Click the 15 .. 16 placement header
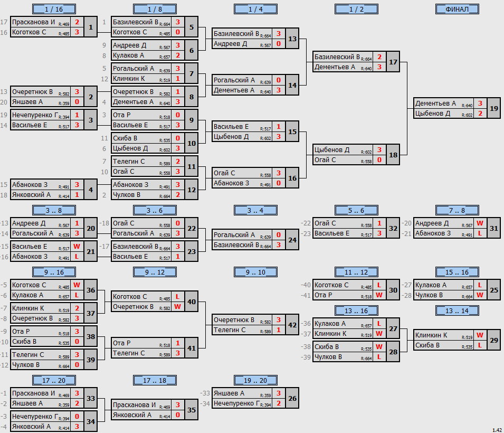 (457, 272)
